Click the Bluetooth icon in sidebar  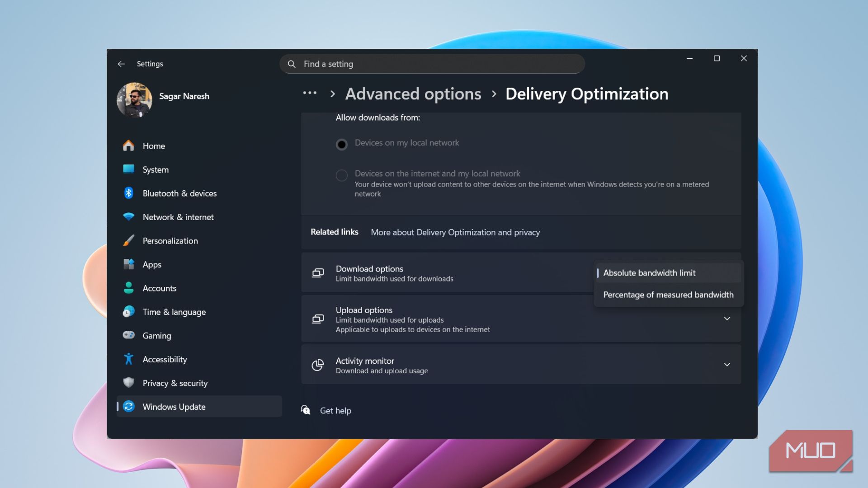[128, 193]
